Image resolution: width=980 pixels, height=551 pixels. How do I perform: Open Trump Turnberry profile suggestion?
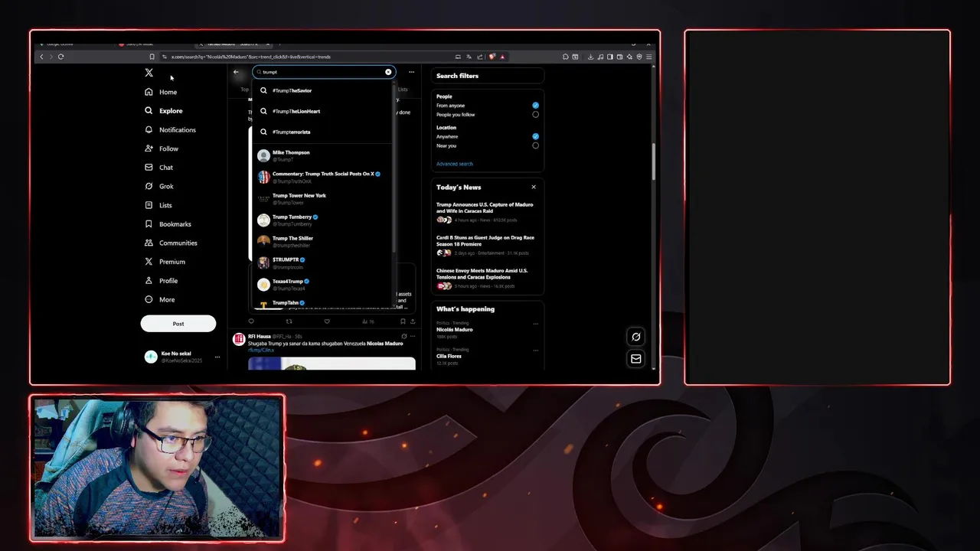(x=322, y=220)
